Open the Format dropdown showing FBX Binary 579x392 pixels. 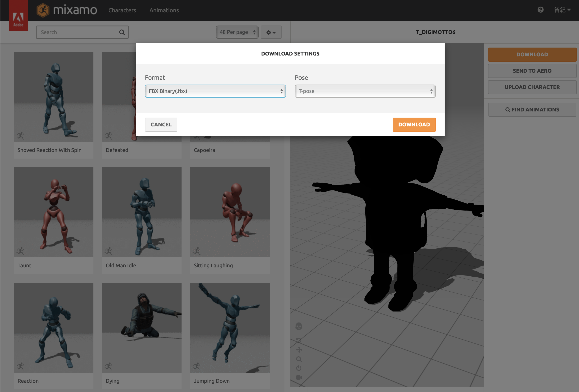click(x=215, y=91)
